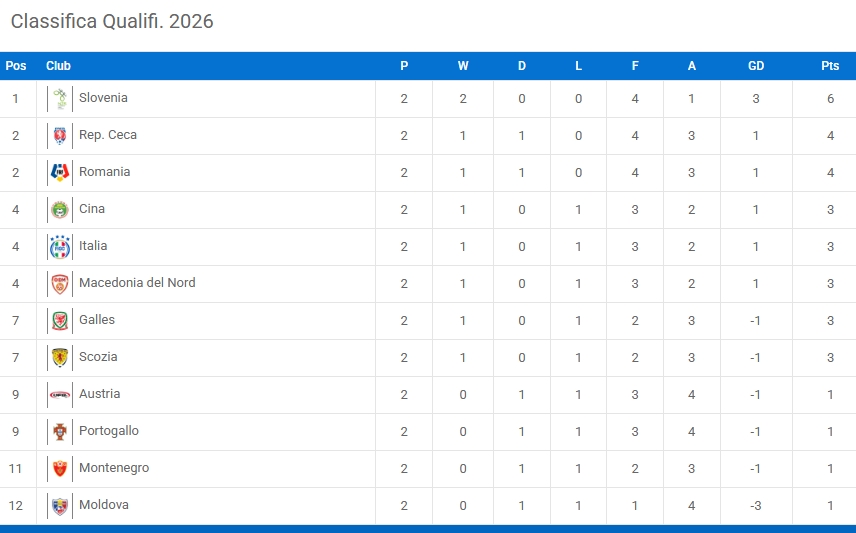The image size is (856, 533).
Task: Select the Portogallo team name
Action: tap(109, 431)
